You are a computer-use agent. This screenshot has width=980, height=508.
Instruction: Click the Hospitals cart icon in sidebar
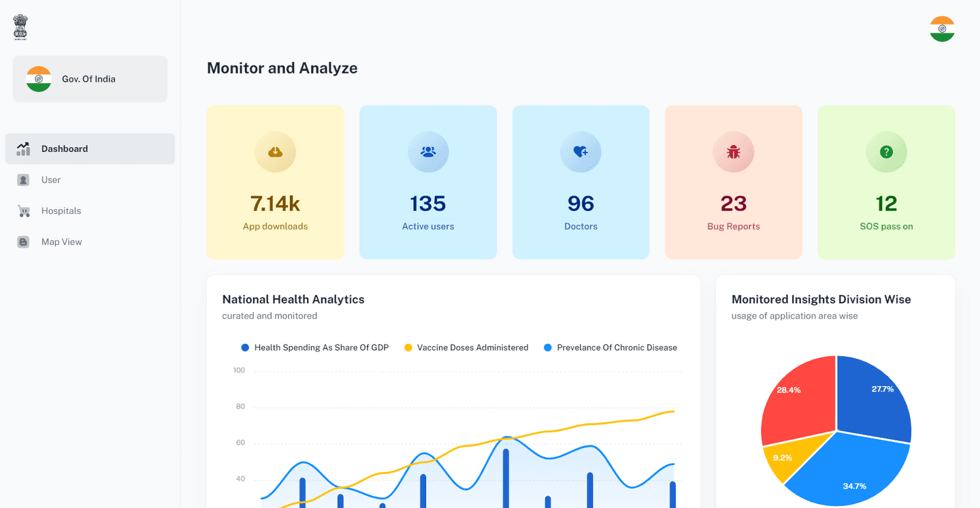pos(24,211)
